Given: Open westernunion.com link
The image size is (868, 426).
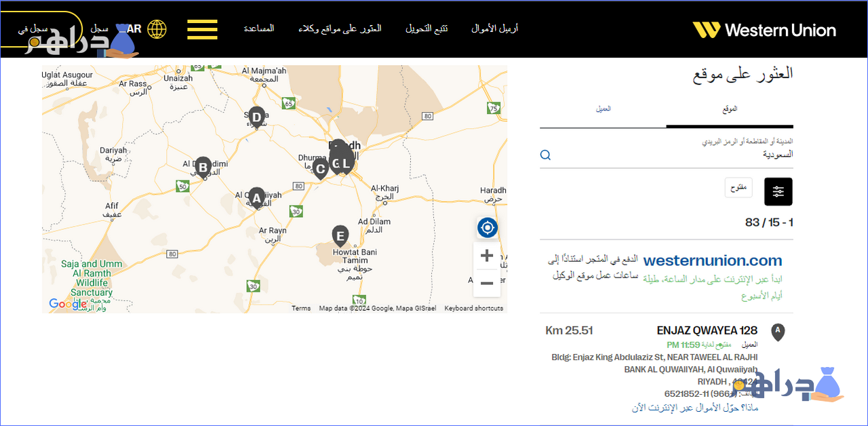Looking at the screenshot, I should tap(713, 260).
